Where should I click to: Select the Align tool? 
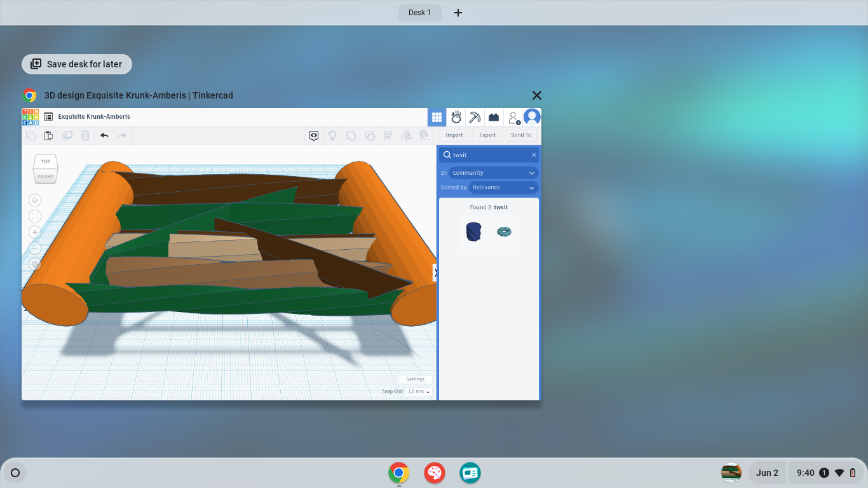pos(388,135)
